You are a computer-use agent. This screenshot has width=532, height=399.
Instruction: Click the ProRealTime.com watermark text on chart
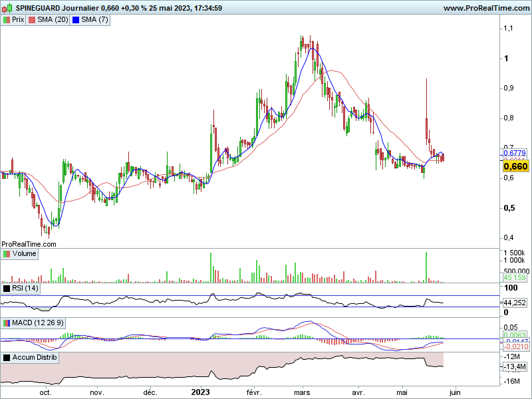[29, 244]
